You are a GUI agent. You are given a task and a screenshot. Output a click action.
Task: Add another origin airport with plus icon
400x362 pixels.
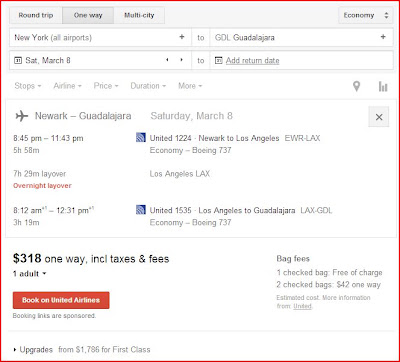182,37
